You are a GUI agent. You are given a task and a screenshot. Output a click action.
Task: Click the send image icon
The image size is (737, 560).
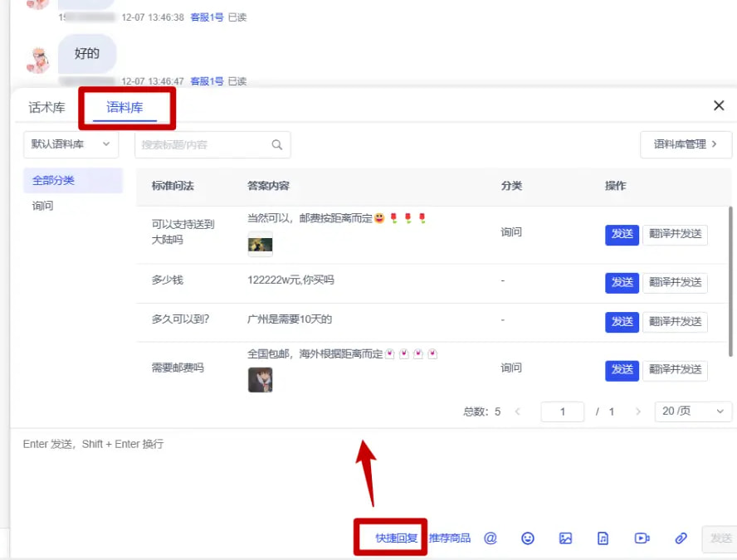pos(565,538)
